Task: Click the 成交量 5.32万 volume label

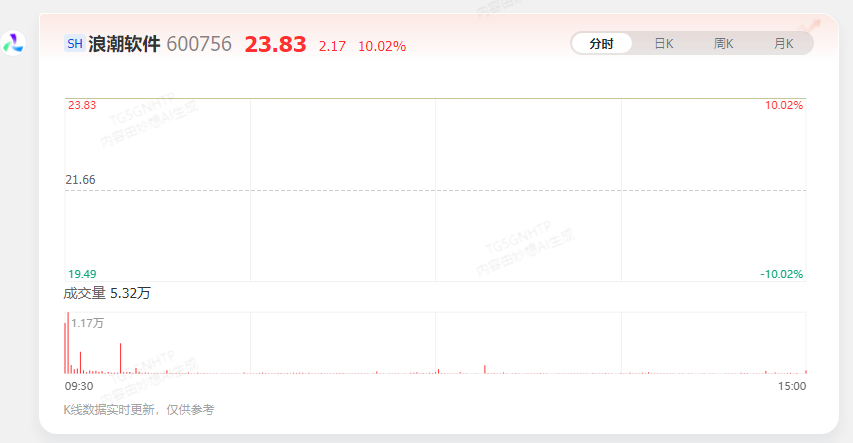Action: coord(107,293)
